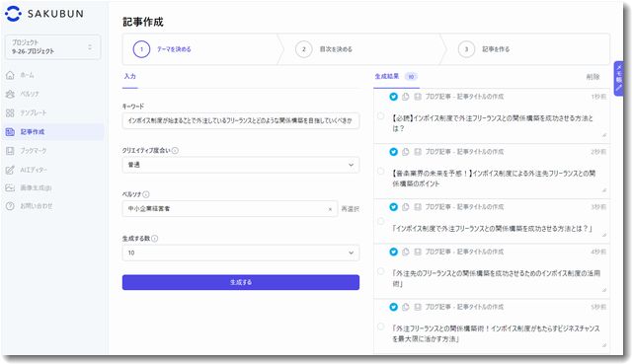Copy the 5秒前 result with copy icon

(x=406, y=307)
